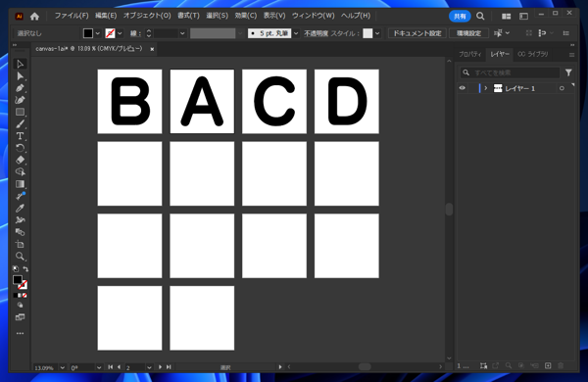Click the ドキュメント設定 button

click(417, 33)
